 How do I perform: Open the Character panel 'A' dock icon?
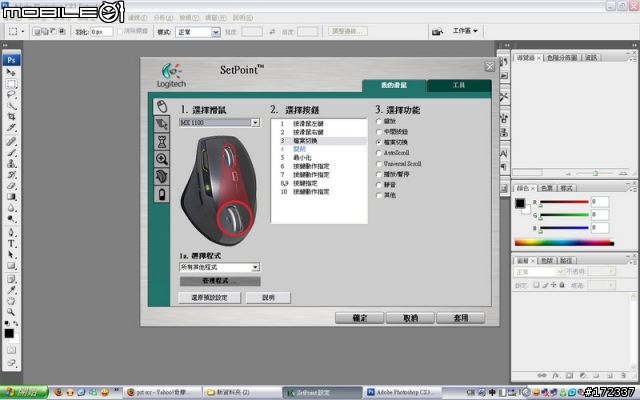504,154
